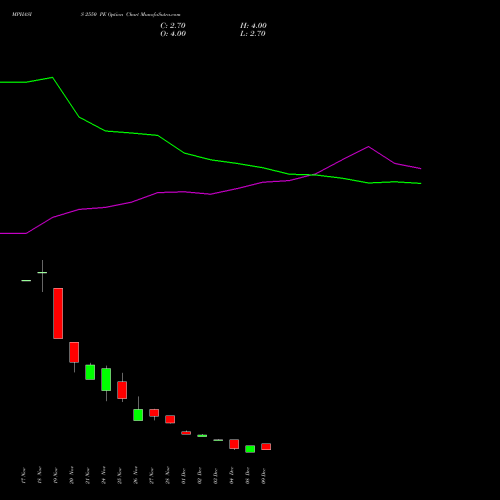This screenshot has width=500, height=500.
Task: Click the open value 'O: 4.00'
Action: [173, 34]
